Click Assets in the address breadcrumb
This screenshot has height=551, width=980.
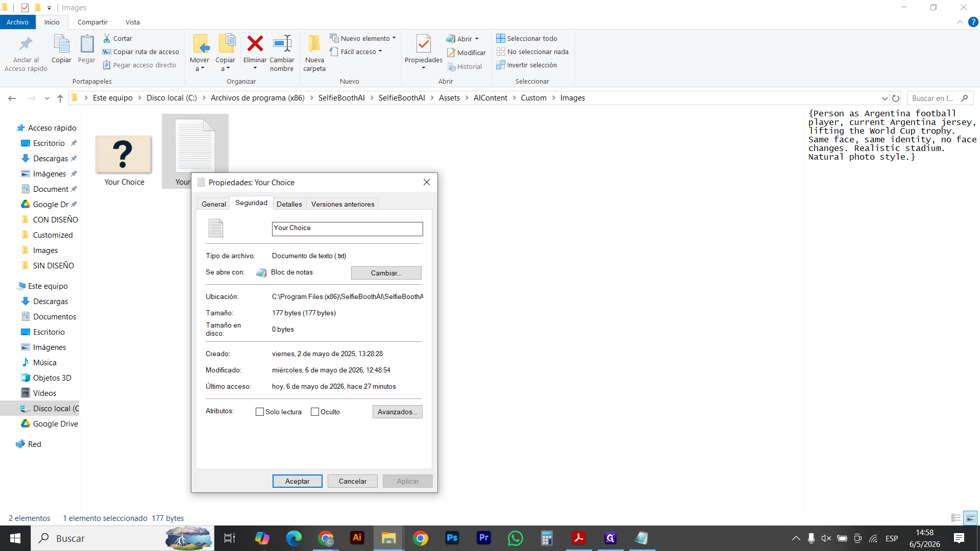tap(449, 98)
